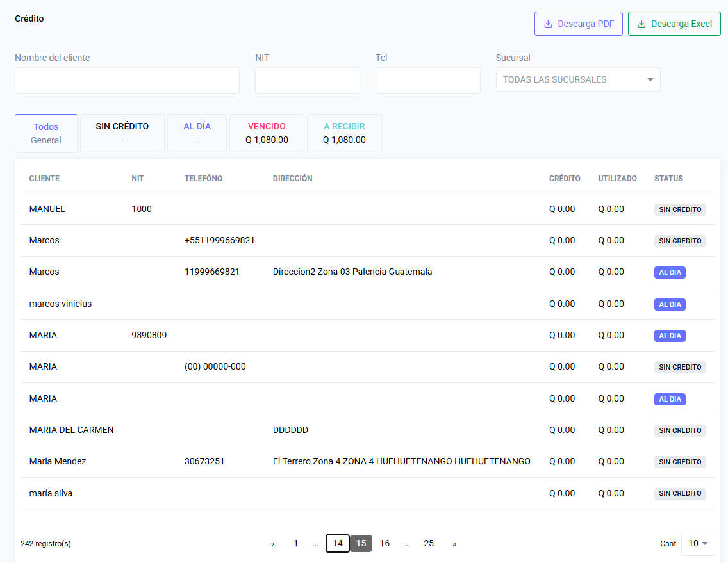Screen dimensions: 728x563
Task: Expand the Cant. rows-per-page selector
Action: click(698, 544)
